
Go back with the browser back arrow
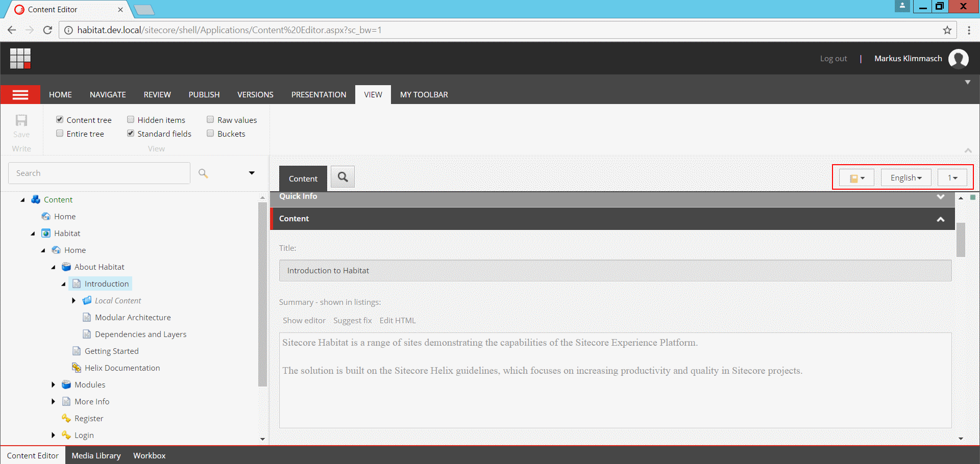[12, 30]
